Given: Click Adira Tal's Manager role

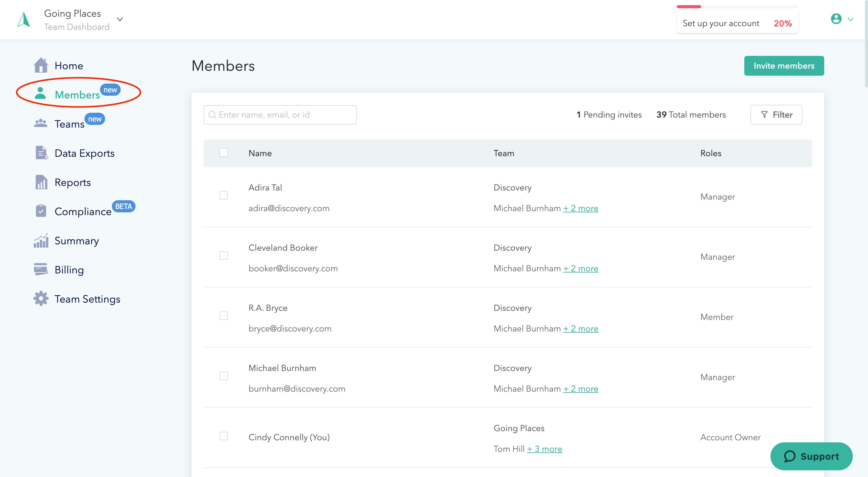Looking at the screenshot, I should [717, 197].
